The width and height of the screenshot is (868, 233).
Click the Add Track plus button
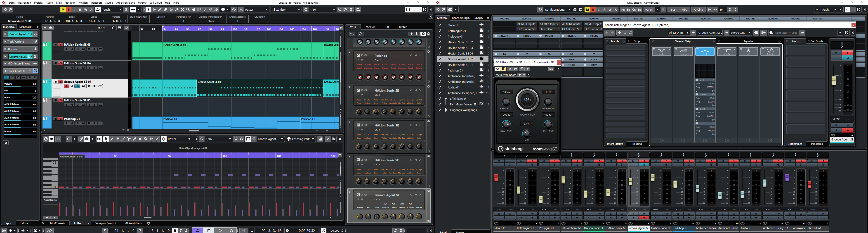tap(45, 28)
